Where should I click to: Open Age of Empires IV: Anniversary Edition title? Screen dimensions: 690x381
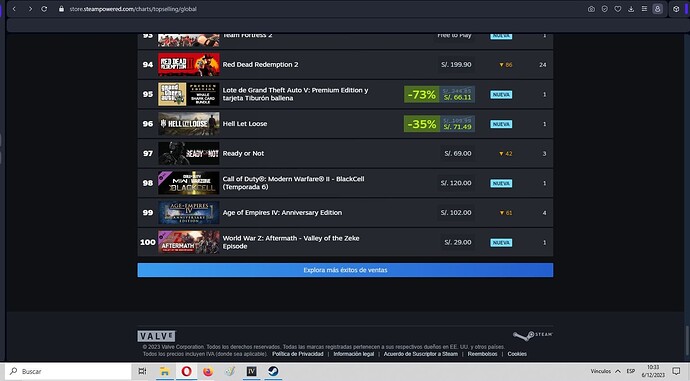pyautogui.click(x=282, y=212)
